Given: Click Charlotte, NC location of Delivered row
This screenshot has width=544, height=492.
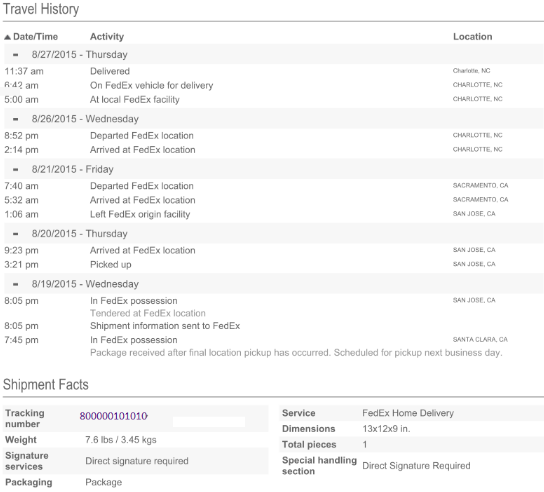Looking at the screenshot, I should click(471, 71).
